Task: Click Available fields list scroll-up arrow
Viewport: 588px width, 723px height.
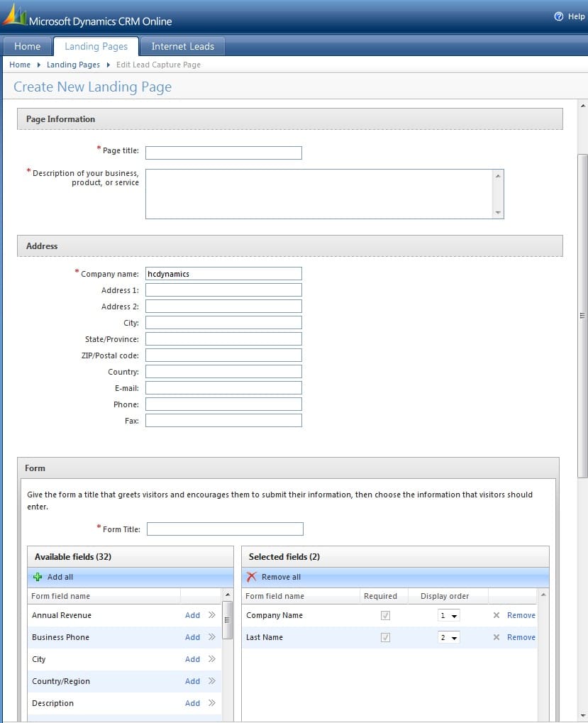Action: (x=228, y=595)
